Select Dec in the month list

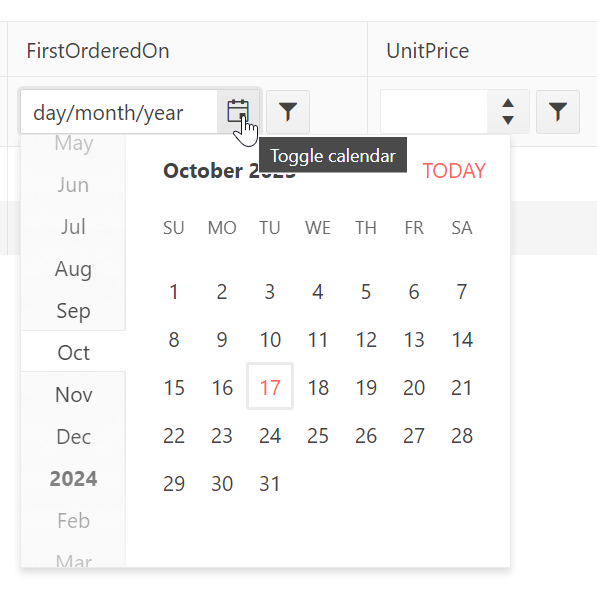pos(73,437)
